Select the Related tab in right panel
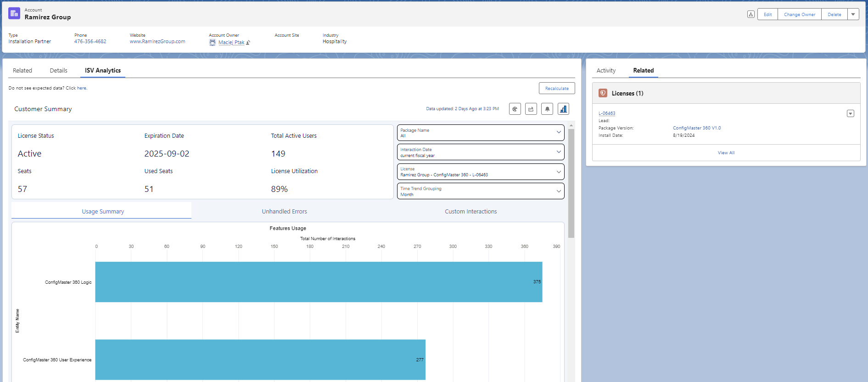The height and width of the screenshot is (382, 868). click(x=644, y=71)
